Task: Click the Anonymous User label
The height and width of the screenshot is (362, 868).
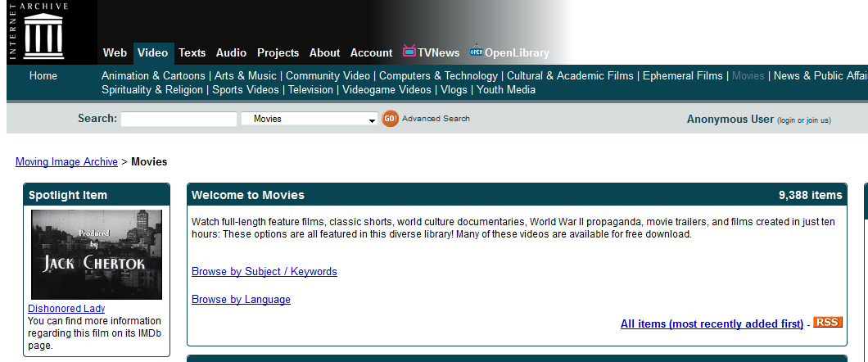Action: coord(730,119)
